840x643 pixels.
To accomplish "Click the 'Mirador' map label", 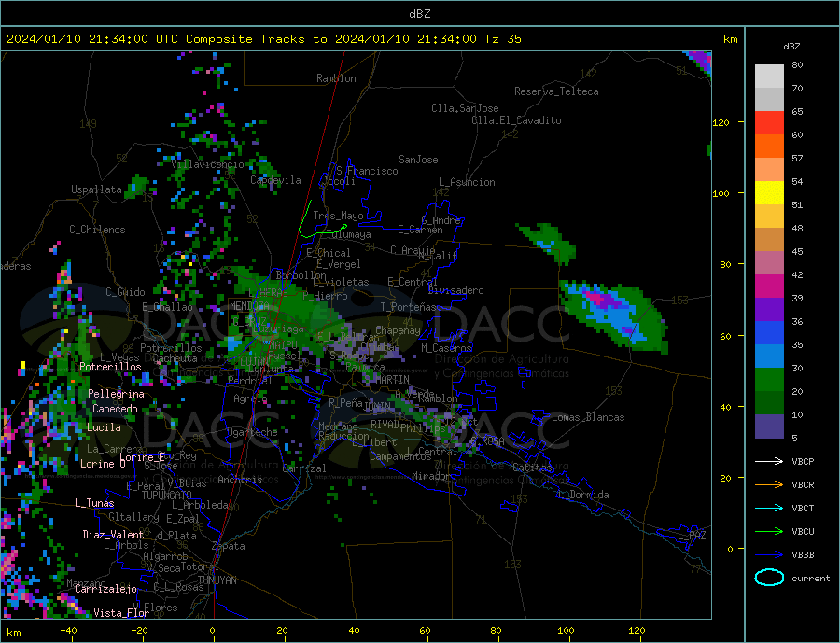I will [431, 476].
